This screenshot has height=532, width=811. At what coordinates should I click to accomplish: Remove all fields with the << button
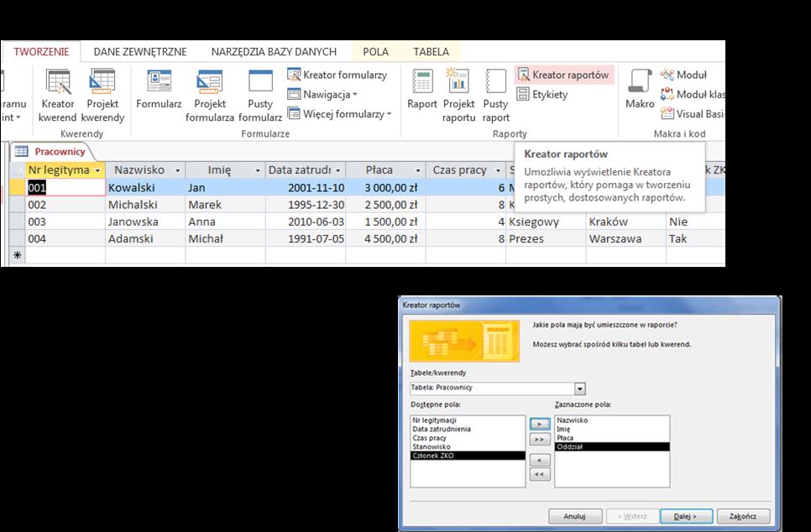coord(540,474)
